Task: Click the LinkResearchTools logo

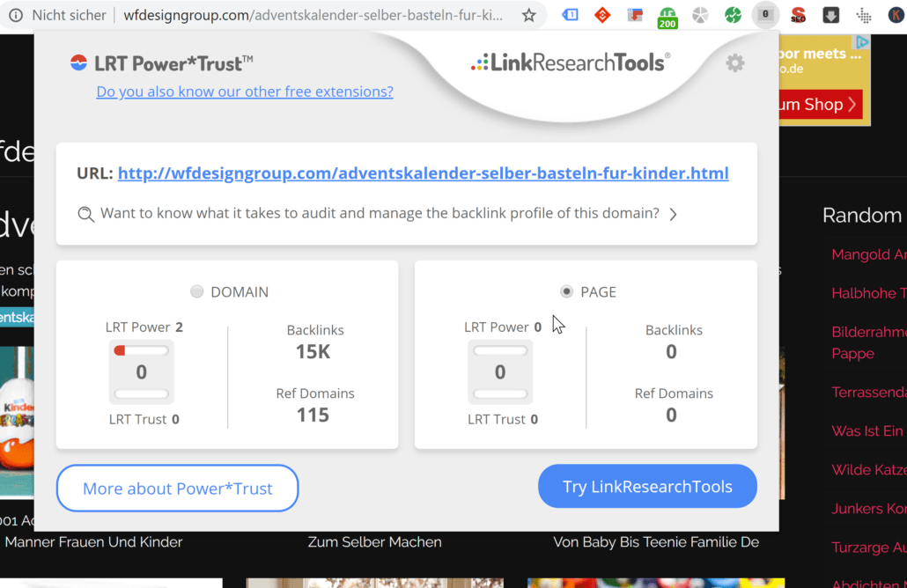Action: (x=571, y=62)
